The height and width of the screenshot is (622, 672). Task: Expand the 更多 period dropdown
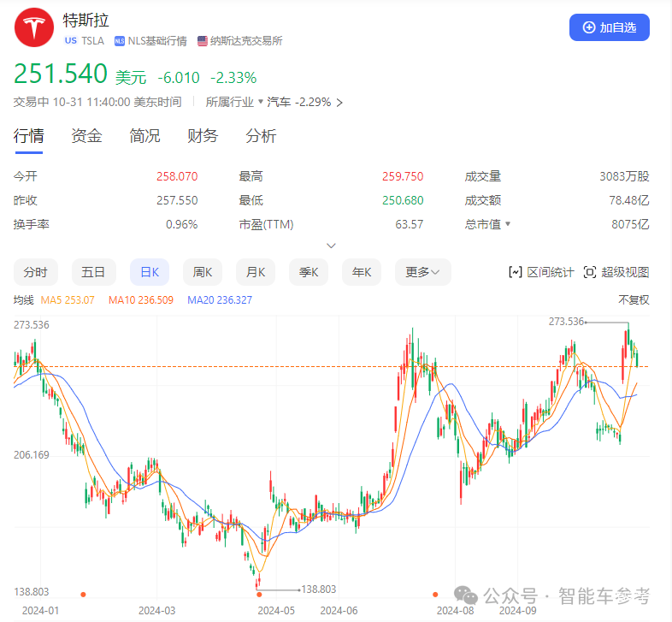pyautogui.click(x=422, y=272)
